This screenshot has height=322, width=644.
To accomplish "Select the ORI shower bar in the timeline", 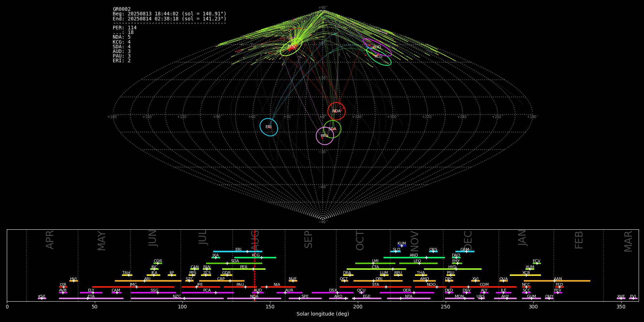I will 378,281.
